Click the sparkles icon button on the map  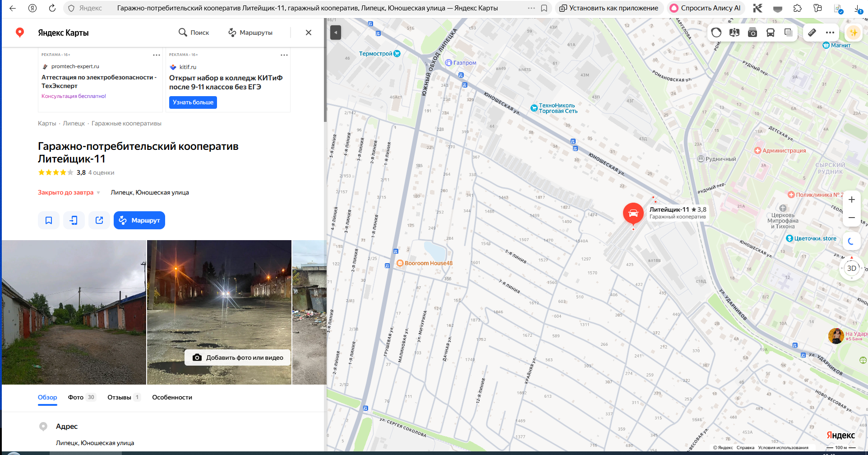click(854, 32)
